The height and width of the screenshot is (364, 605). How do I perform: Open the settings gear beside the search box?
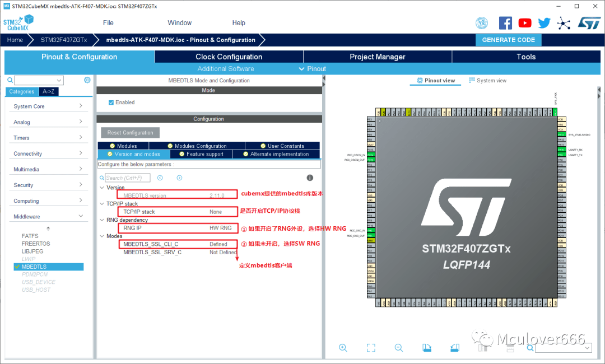(87, 80)
